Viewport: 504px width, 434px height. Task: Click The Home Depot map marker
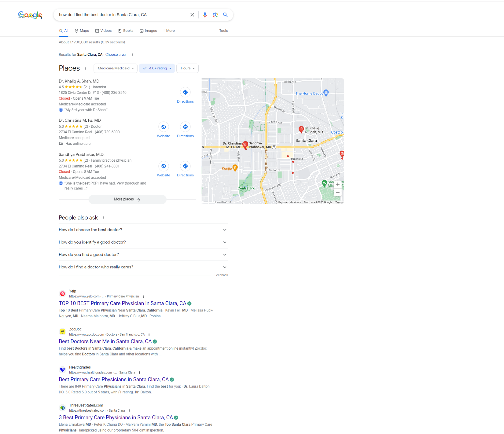[x=326, y=93]
